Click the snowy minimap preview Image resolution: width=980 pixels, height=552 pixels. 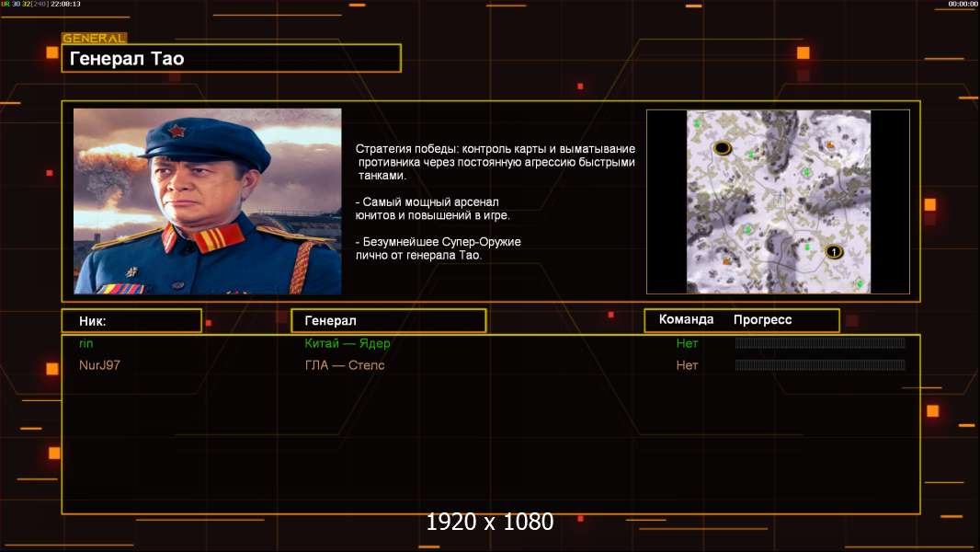coord(779,201)
